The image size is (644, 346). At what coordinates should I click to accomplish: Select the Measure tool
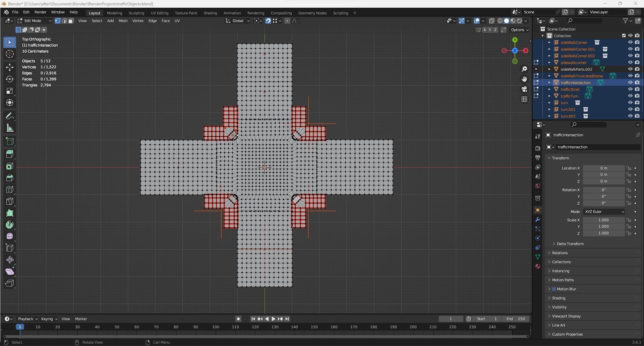[10, 128]
